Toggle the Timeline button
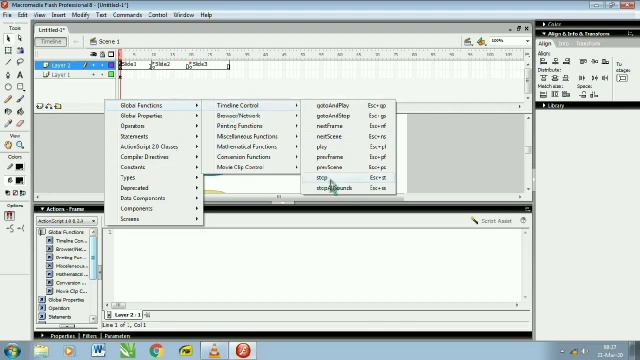 [x=51, y=42]
